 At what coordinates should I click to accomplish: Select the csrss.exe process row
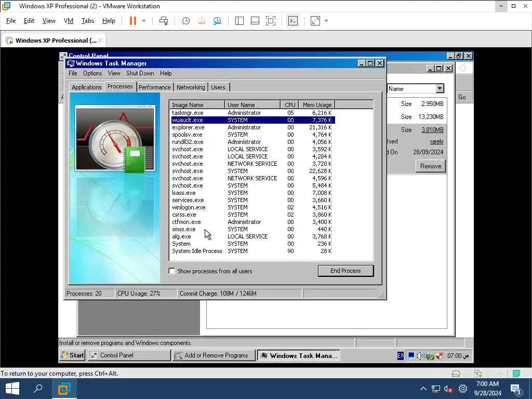[252, 215]
